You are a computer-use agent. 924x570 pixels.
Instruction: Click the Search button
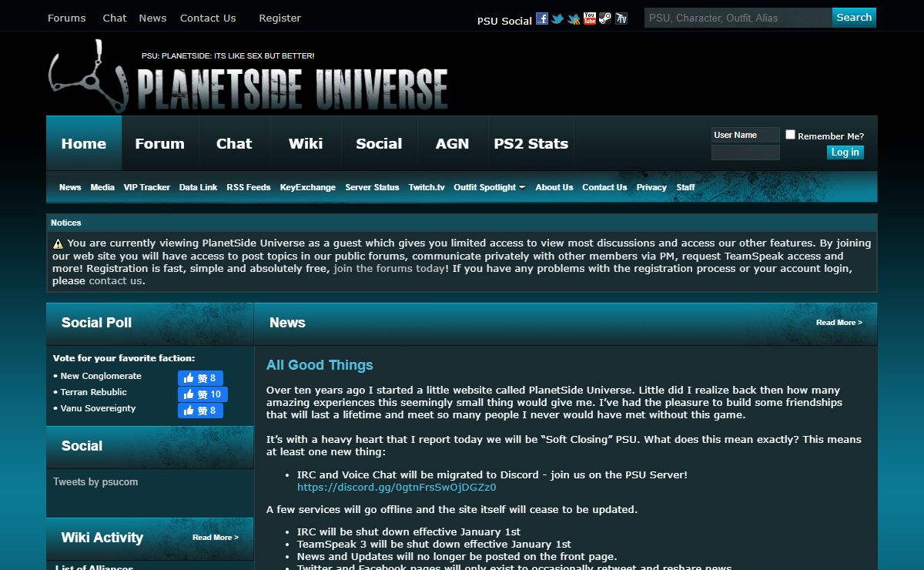pos(854,18)
